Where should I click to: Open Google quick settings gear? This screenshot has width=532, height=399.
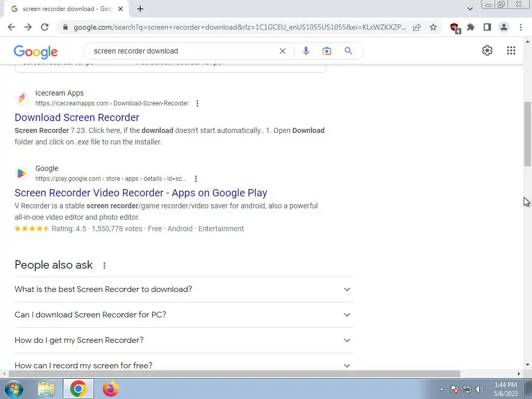tap(487, 50)
